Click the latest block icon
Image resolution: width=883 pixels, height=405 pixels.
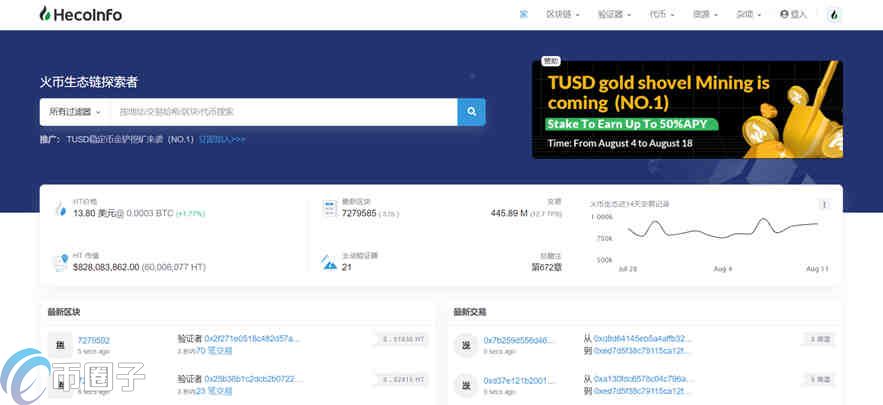330,208
